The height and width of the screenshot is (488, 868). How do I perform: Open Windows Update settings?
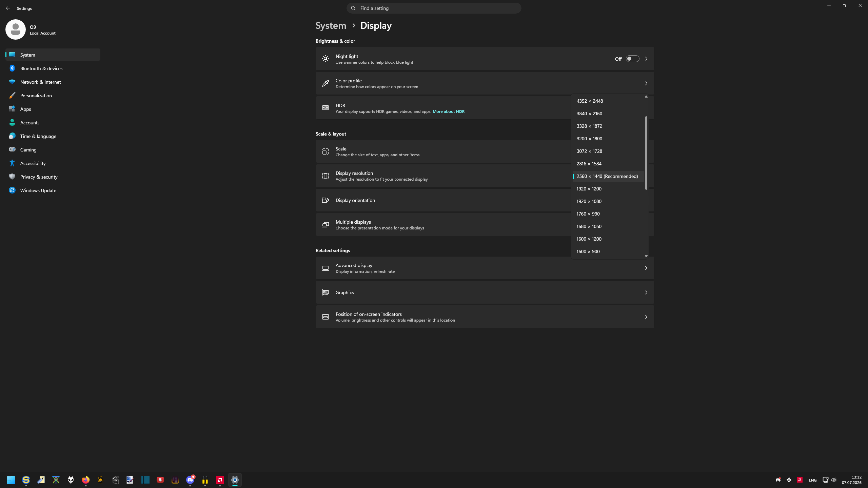53,190
